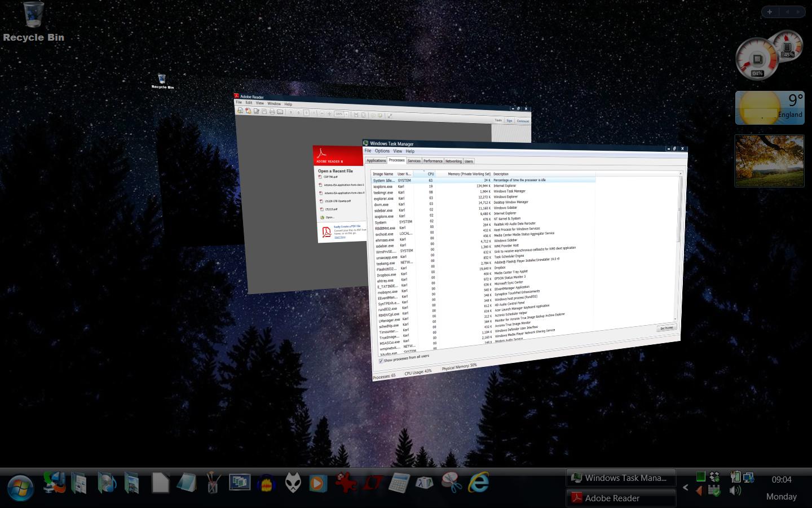Click the green CPU meter tray icon
Image resolution: width=812 pixels, height=508 pixels.
point(700,476)
